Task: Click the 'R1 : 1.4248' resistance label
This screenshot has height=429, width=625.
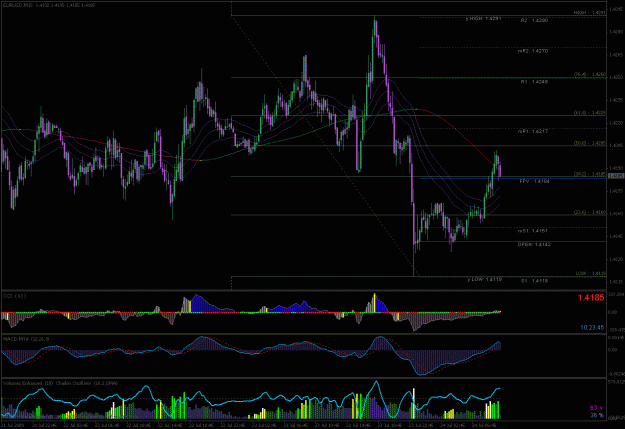Action: (534, 82)
